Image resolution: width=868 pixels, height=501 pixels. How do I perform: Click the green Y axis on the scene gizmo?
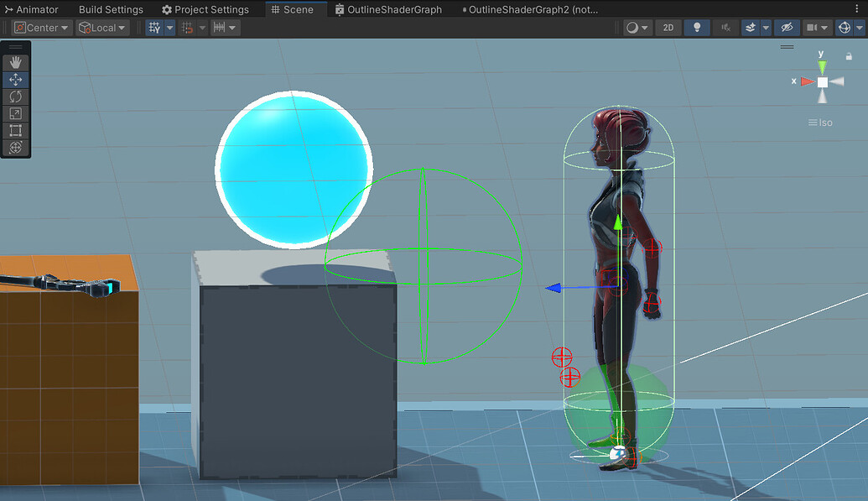pos(820,65)
